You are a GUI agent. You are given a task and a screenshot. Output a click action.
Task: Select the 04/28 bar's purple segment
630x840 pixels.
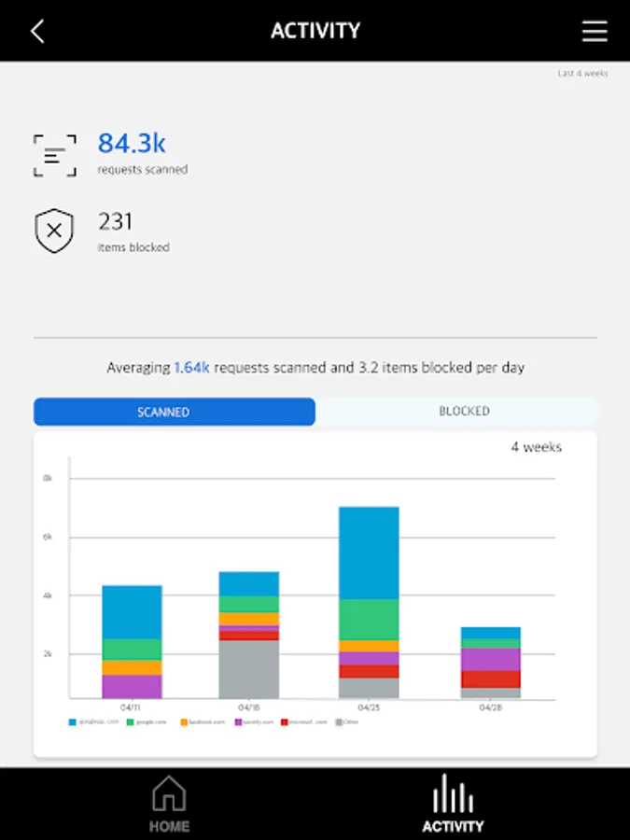click(x=491, y=660)
